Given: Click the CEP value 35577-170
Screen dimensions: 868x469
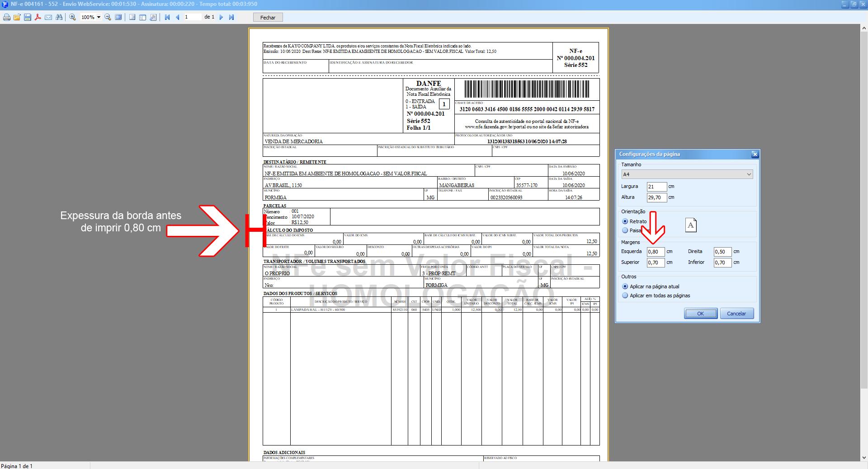Looking at the screenshot, I should (527, 185).
